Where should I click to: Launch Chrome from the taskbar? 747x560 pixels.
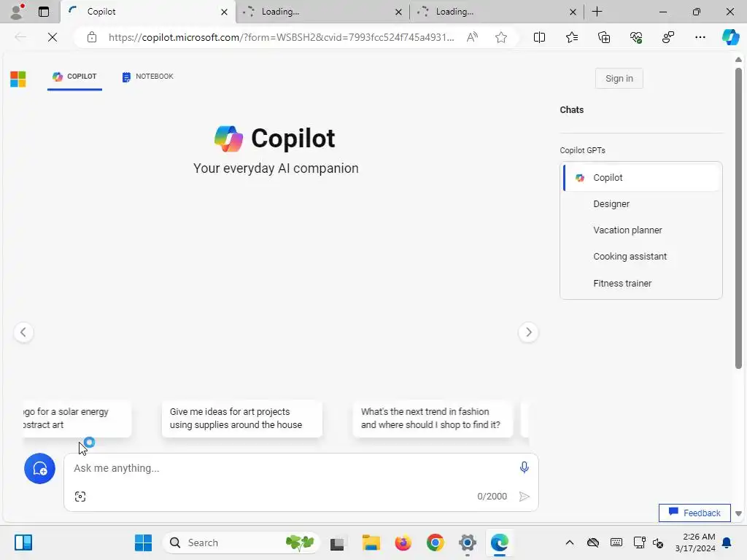[435, 542]
